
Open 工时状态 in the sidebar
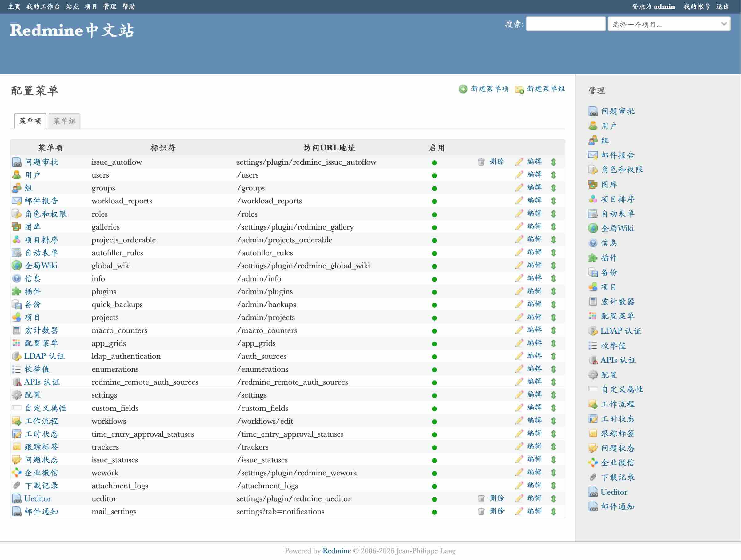click(617, 419)
